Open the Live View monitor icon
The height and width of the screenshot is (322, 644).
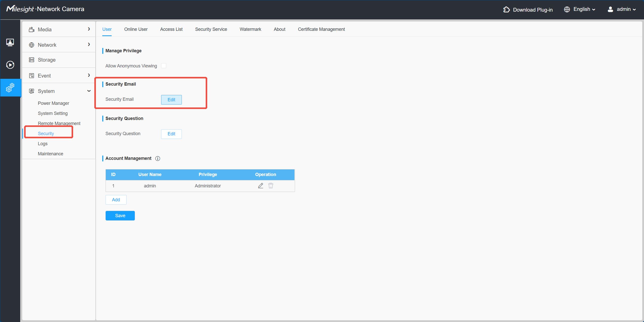click(x=10, y=42)
